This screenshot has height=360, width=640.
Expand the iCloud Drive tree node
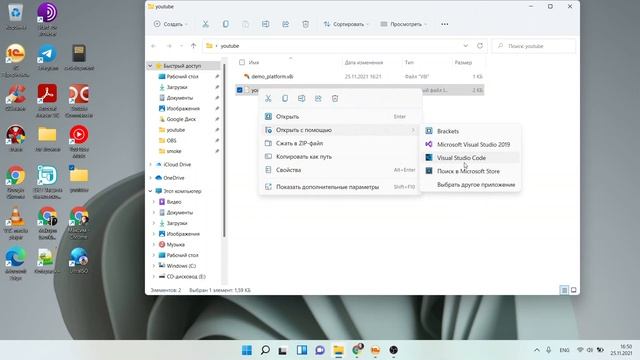[x=151, y=164]
